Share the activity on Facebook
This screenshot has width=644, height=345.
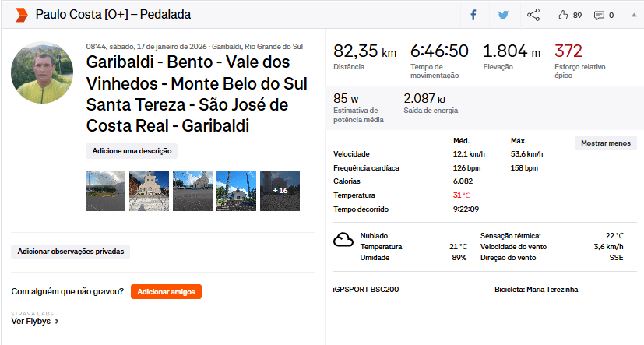coord(473,15)
